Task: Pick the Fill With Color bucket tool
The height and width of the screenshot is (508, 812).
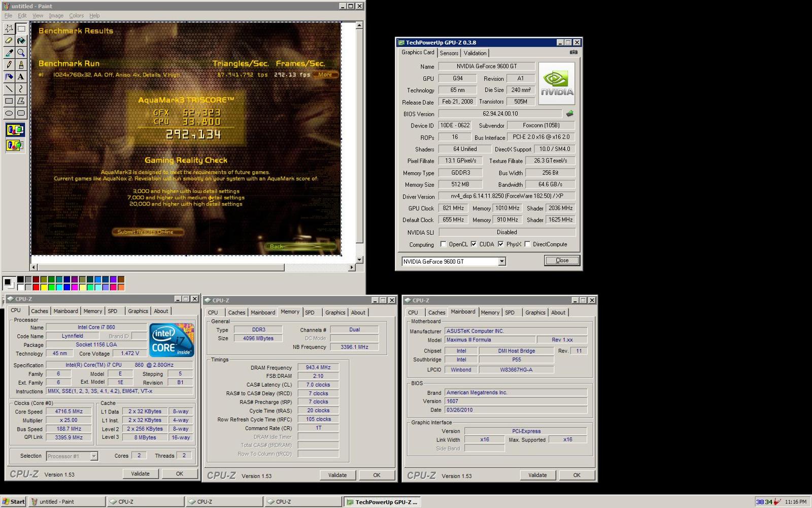Action: click(21, 41)
